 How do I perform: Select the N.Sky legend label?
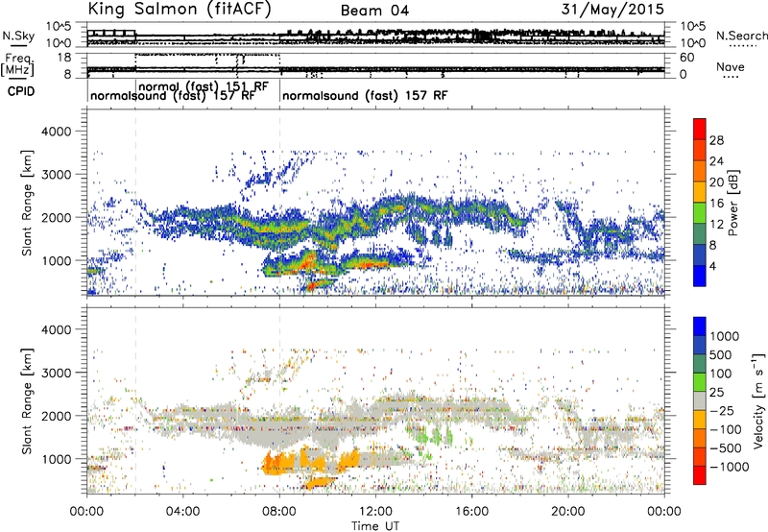pos(18,36)
